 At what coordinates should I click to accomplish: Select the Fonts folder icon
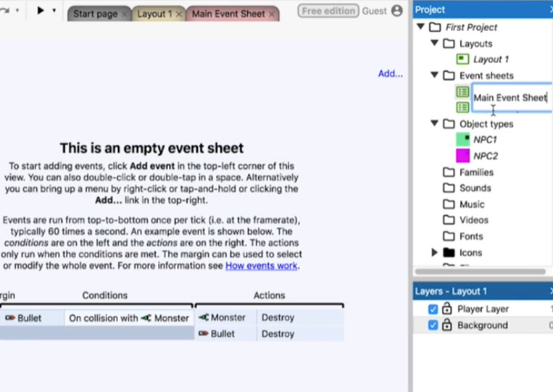coord(449,236)
